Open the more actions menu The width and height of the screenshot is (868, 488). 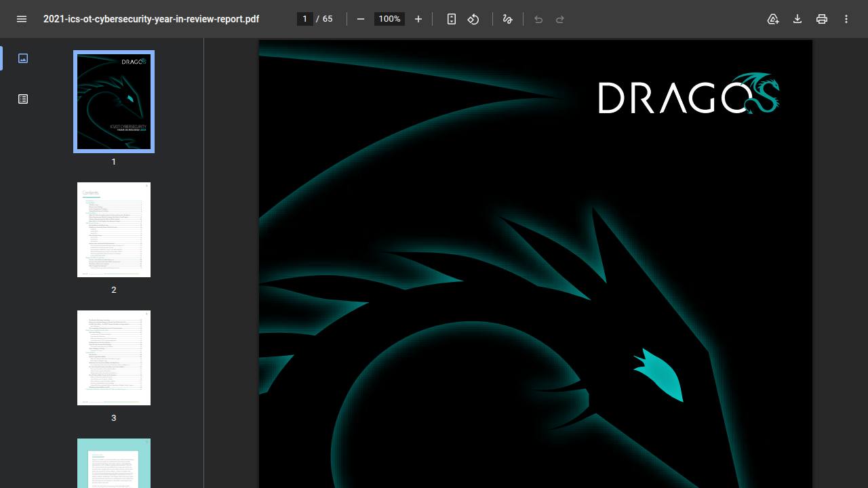[846, 19]
